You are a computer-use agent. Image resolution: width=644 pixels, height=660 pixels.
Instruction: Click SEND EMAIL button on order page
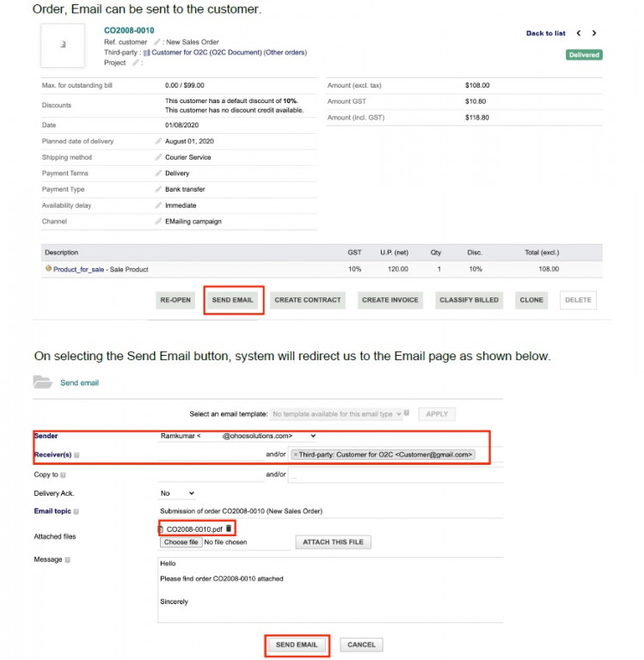232,300
